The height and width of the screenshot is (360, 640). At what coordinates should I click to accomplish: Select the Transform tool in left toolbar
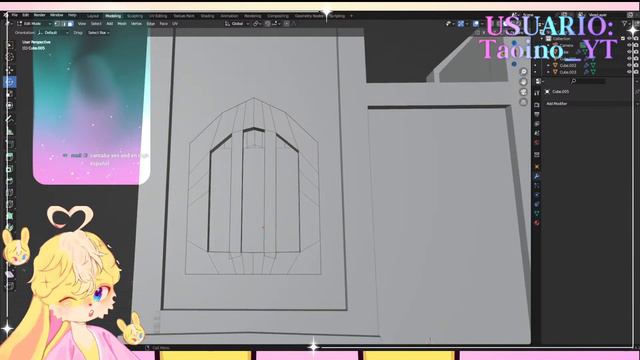point(10,105)
